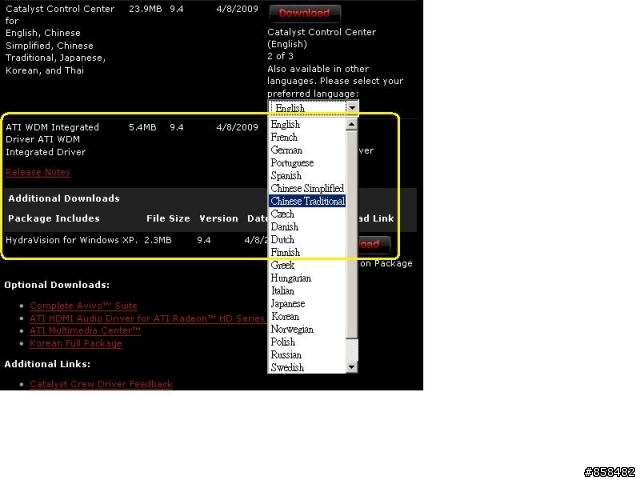Viewport: 640px width, 480px height.
Task: Open Complete Avivo Suite link
Action: click(x=84, y=306)
